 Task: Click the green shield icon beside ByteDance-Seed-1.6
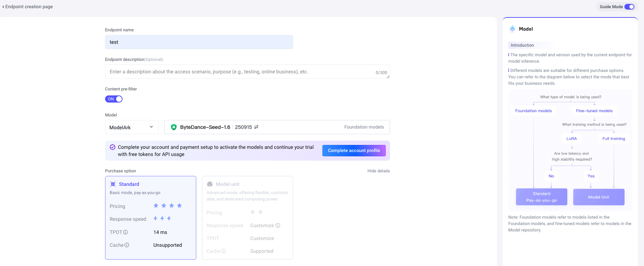(x=174, y=127)
